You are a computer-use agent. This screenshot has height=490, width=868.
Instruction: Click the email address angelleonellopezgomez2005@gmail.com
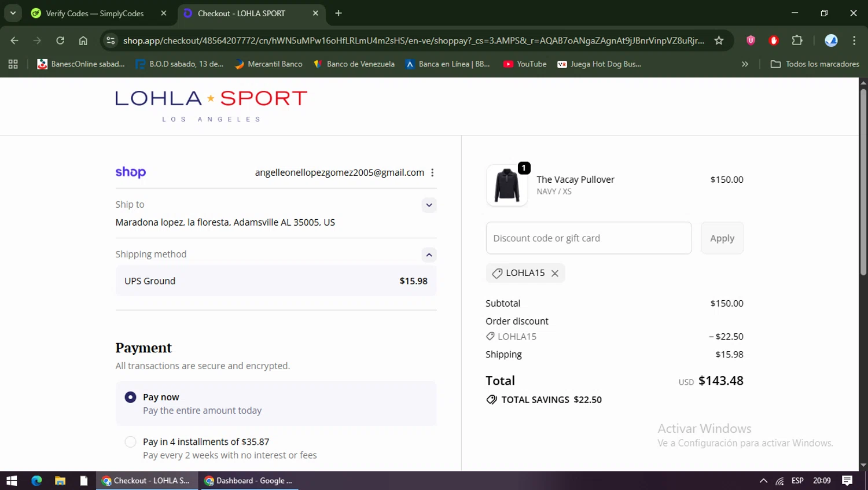pyautogui.click(x=340, y=172)
